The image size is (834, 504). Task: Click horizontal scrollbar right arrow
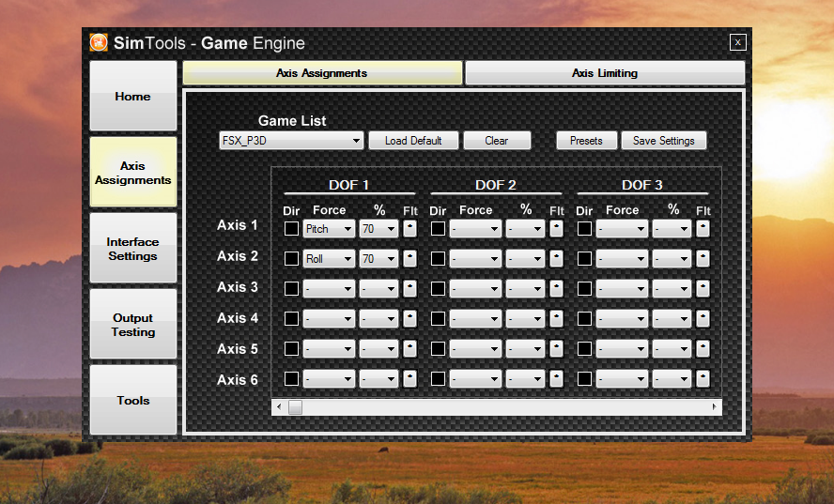tap(715, 407)
